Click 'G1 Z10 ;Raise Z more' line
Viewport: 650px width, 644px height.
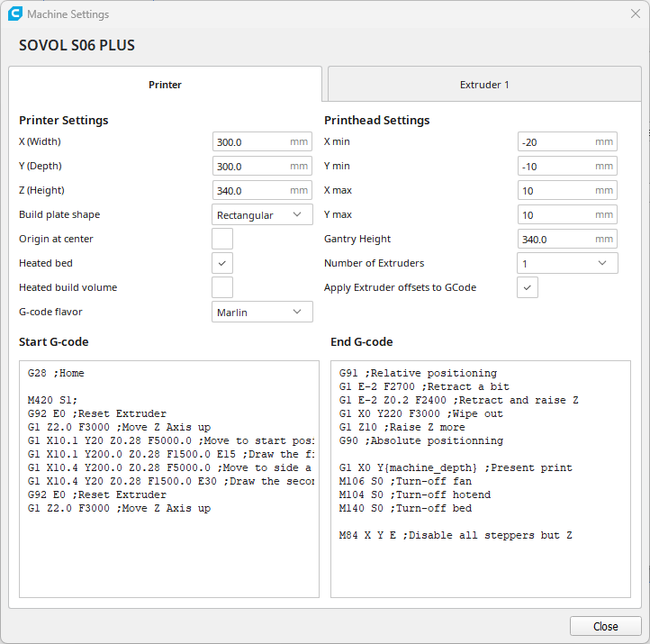pyautogui.click(x=402, y=427)
